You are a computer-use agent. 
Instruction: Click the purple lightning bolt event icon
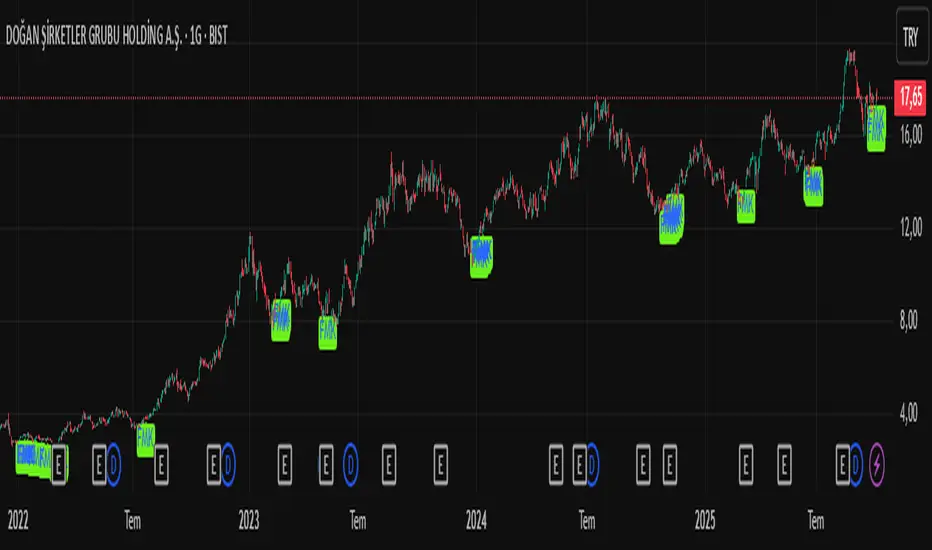pos(877,464)
